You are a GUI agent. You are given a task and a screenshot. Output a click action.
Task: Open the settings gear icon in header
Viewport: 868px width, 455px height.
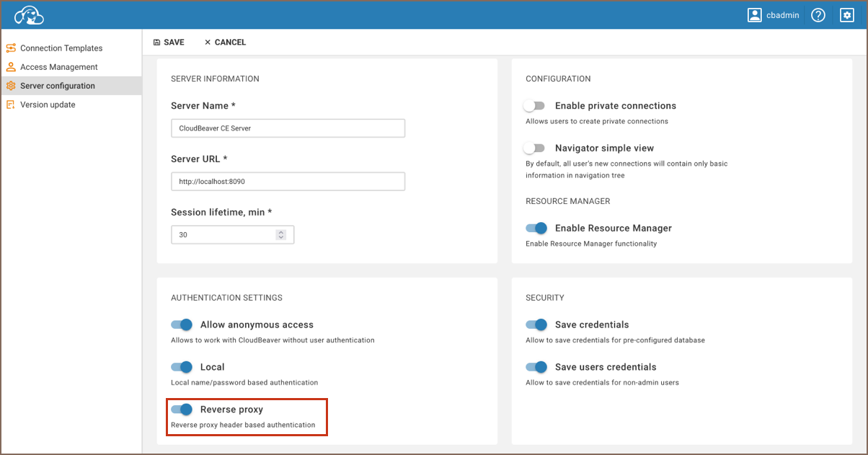(x=846, y=15)
